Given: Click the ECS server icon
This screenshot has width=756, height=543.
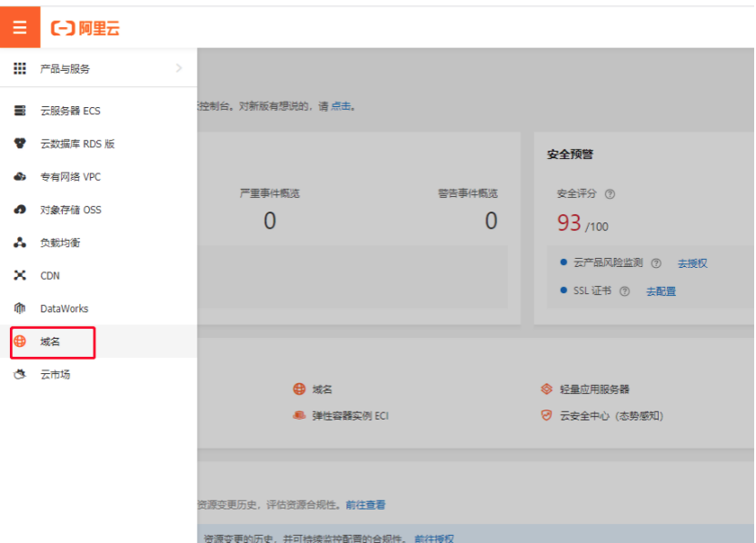Looking at the screenshot, I should coord(20,111).
